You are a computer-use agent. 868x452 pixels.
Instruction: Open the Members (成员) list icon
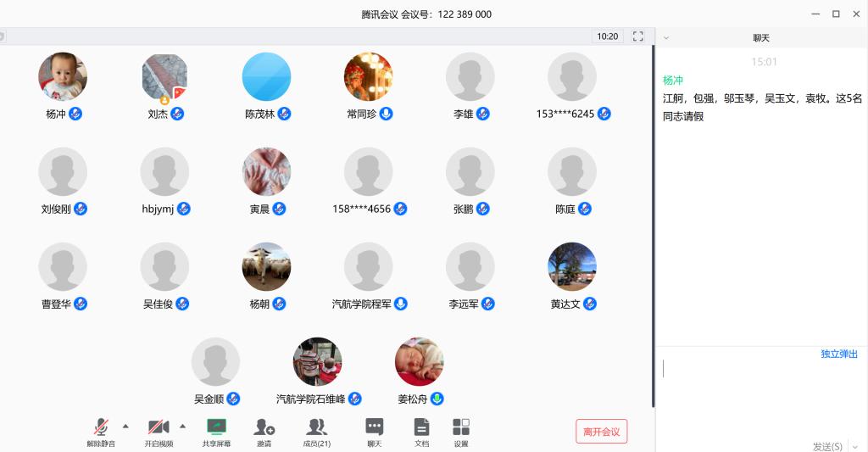pyautogui.click(x=317, y=427)
